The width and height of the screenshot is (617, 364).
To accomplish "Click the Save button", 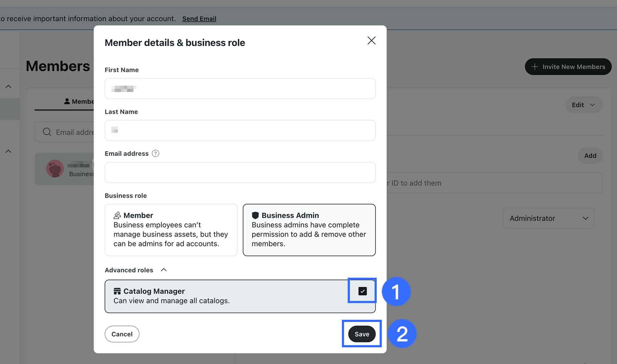I will (x=361, y=334).
